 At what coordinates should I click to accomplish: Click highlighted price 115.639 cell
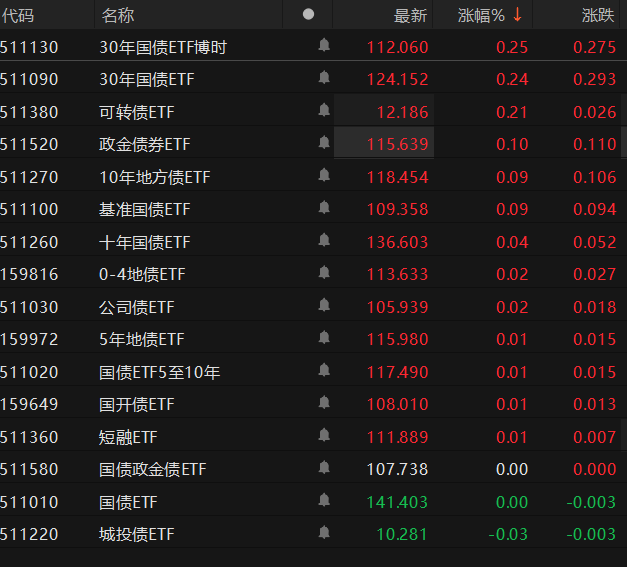click(x=384, y=143)
